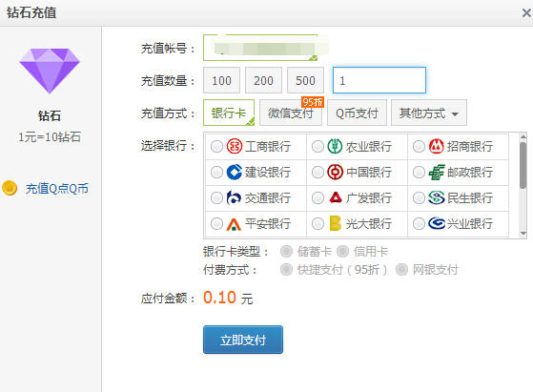Click the 邮政银行 green logo icon
Viewport: 533px width, 392px height.
[x=437, y=172]
